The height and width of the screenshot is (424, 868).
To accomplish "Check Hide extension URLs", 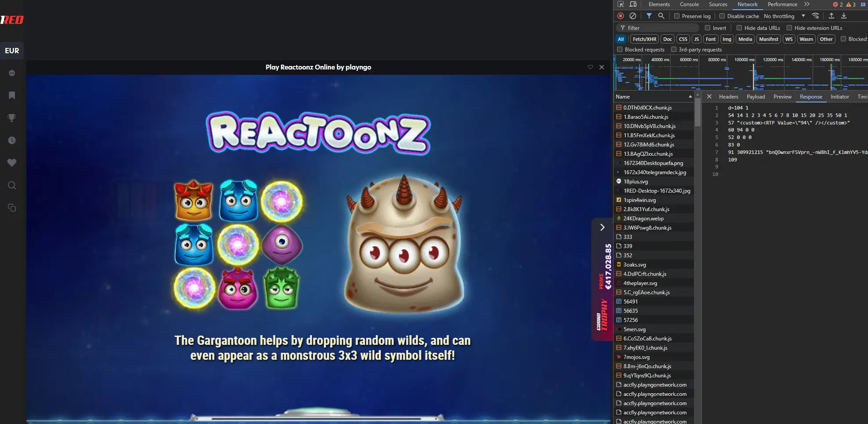I will click(789, 28).
